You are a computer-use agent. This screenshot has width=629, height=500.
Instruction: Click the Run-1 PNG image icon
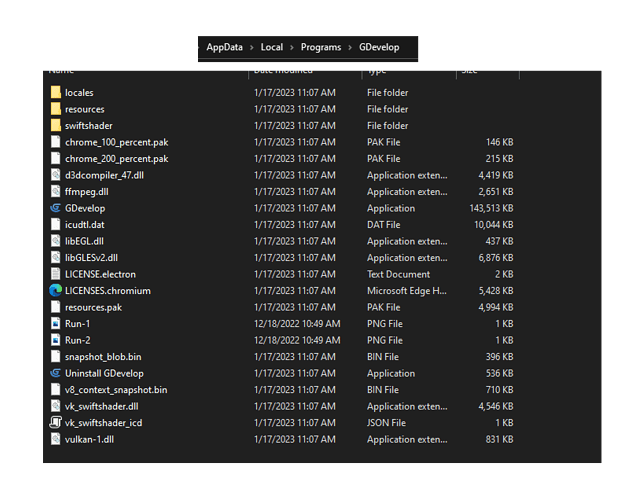point(56,323)
